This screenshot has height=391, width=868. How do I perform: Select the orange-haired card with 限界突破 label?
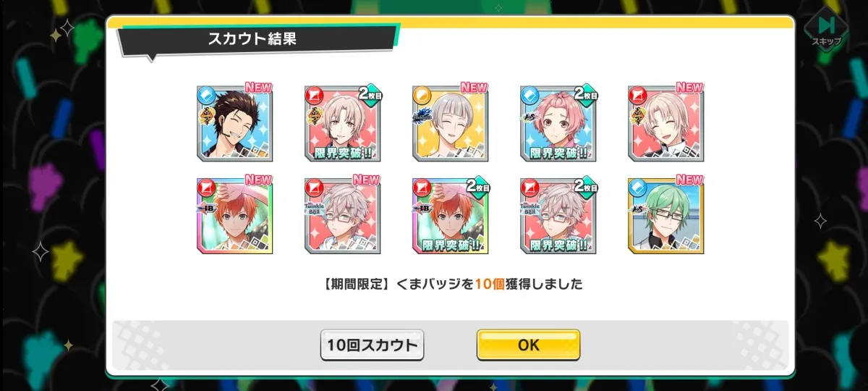coord(450,216)
